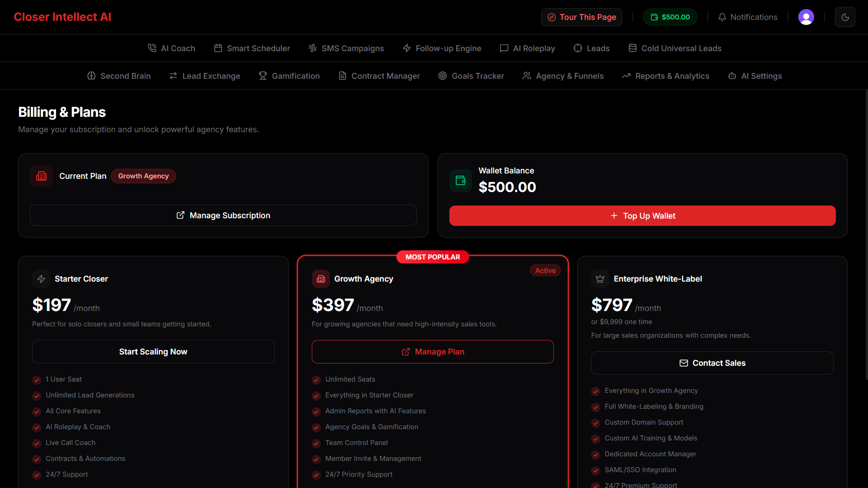868x488 pixels.
Task: Click the Goals Tracker target icon
Action: pos(443,76)
